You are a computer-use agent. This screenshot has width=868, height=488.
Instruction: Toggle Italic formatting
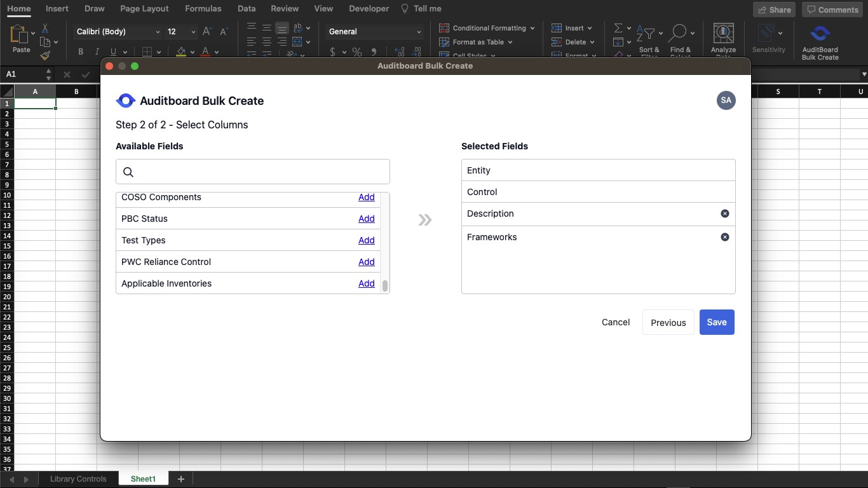97,52
